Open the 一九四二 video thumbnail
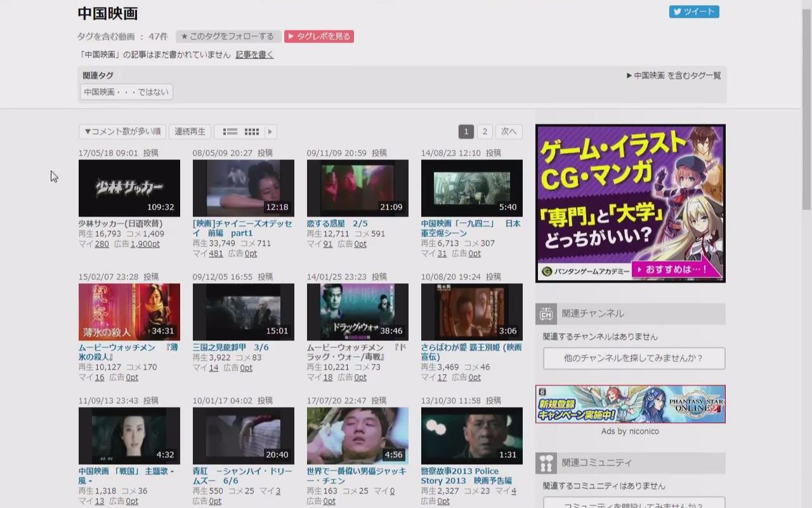This screenshot has width=812, height=508. coord(472,188)
